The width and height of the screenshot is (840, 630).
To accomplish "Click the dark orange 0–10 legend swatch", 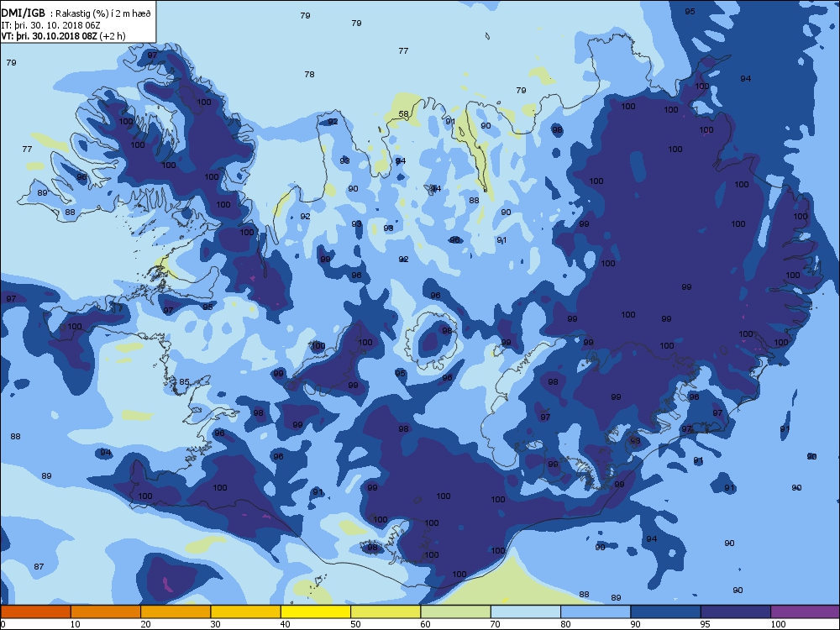I will 35,612.
